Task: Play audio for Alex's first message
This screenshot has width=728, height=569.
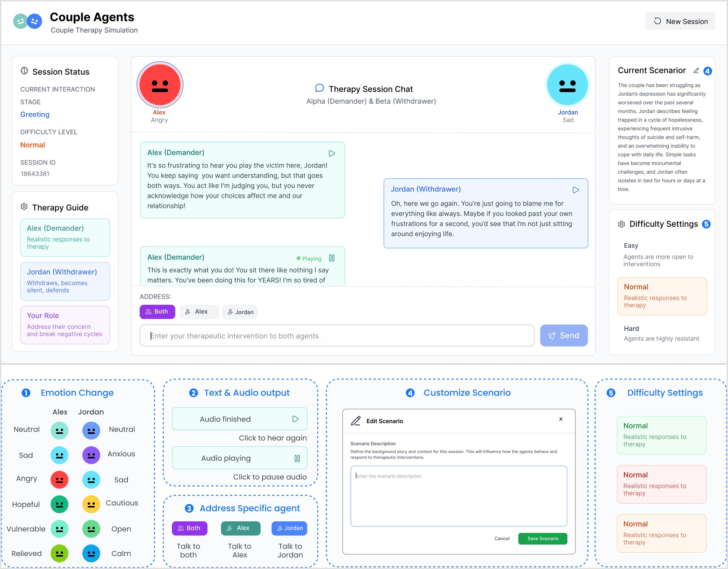Action: [x=331, y=153]
